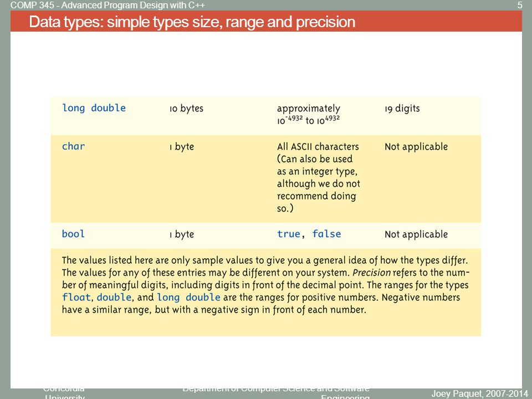Click the '19 digits' precision cell
Image resolution: width=532 pixels, height=399 pixels.
[402, 109]
